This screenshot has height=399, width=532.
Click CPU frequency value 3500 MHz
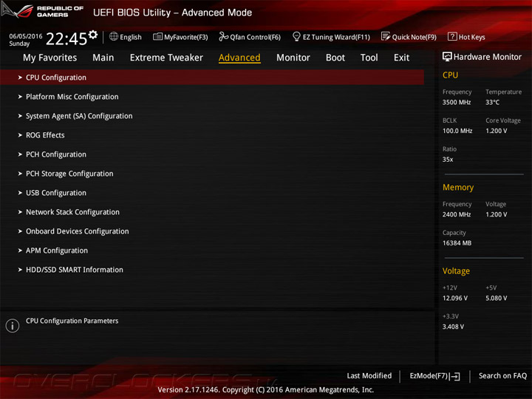click(x=457, y=102)
